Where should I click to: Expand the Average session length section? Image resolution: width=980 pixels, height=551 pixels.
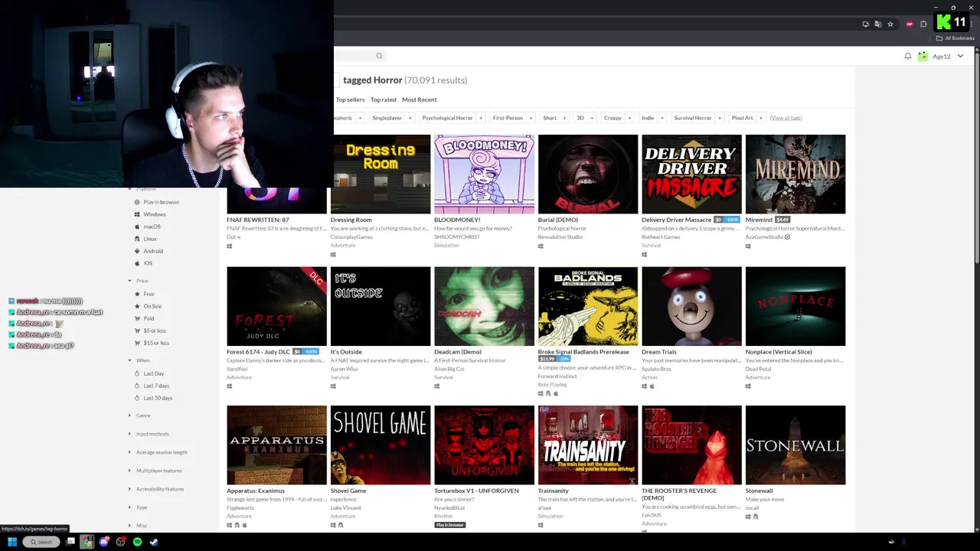(158, 452)
